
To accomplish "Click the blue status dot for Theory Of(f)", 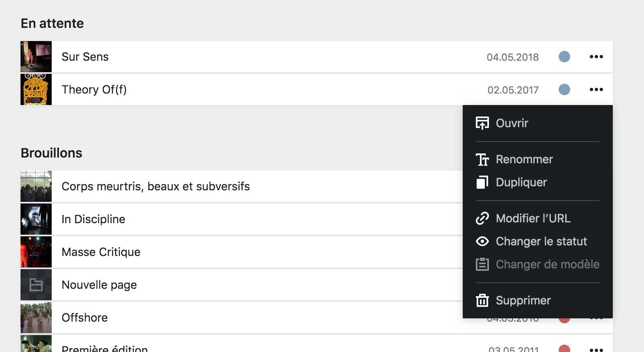I will point(564,89).
